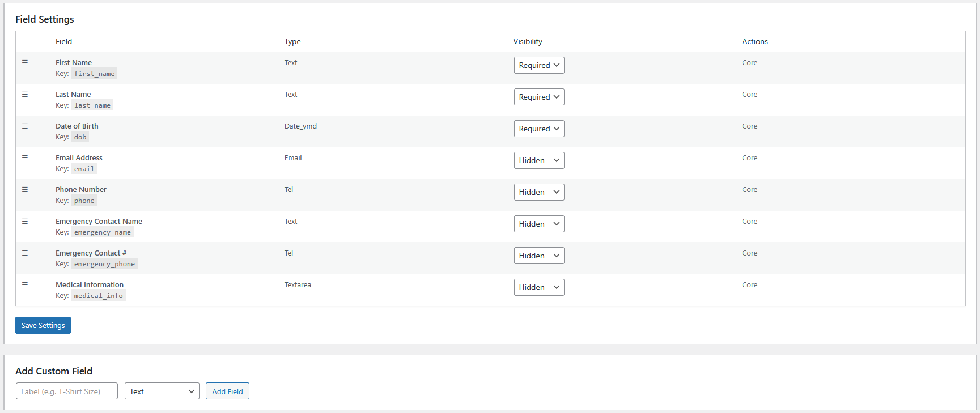Image resolution: width=980 pixels, height=413 pixels.
Task: Open First Name visibility dropdown
Action: pyautogui.click(x=538, y=65)
